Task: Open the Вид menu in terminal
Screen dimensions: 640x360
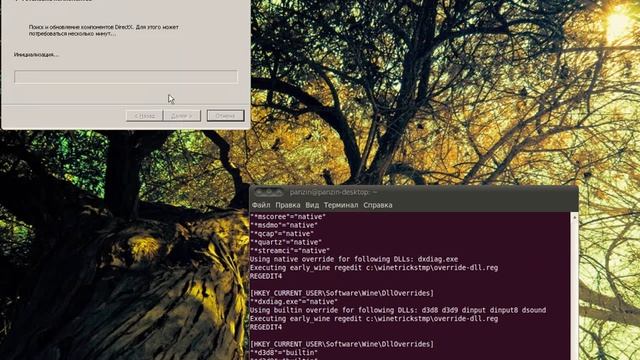Action: (x=312, y=205)
